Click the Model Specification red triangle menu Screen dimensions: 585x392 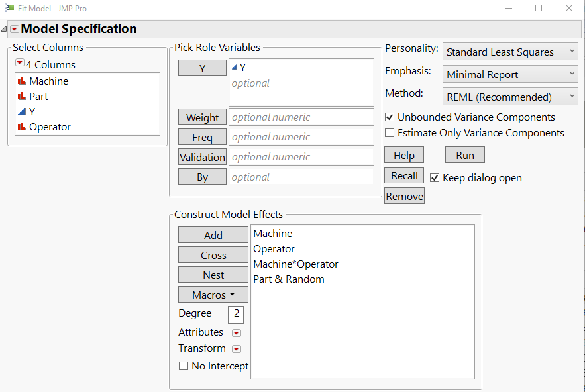point(14,29)
